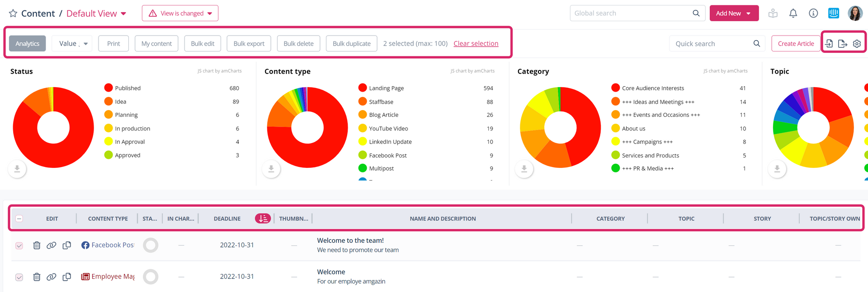Image resolution: width=868 pixels, height=292 pixels.
Task: Click the import file icon
Action: click(829, 44)
